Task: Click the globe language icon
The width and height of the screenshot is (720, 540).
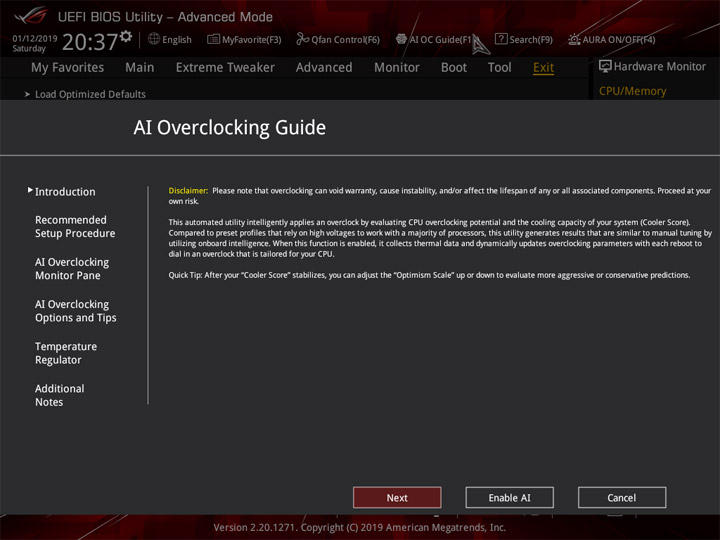Action: [x=154, y=39]
